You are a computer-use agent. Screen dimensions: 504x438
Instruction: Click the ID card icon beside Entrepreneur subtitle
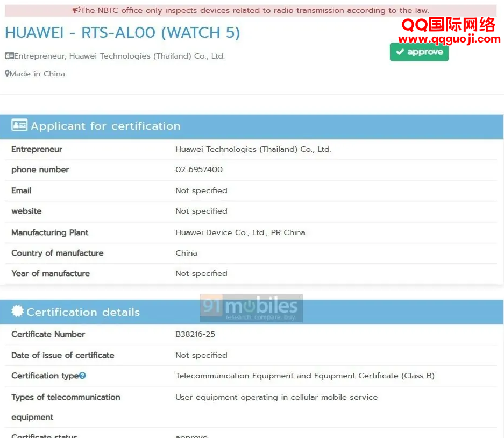pos(9,56)
